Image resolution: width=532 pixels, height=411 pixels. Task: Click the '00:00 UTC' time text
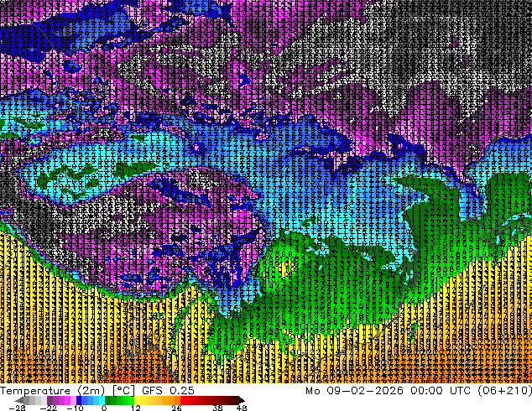coord(441,391)
